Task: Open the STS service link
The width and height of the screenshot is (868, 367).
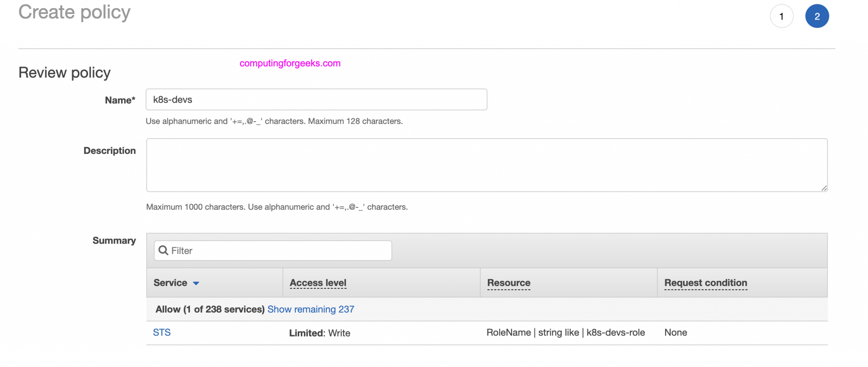Action: [x=161, y=333]
